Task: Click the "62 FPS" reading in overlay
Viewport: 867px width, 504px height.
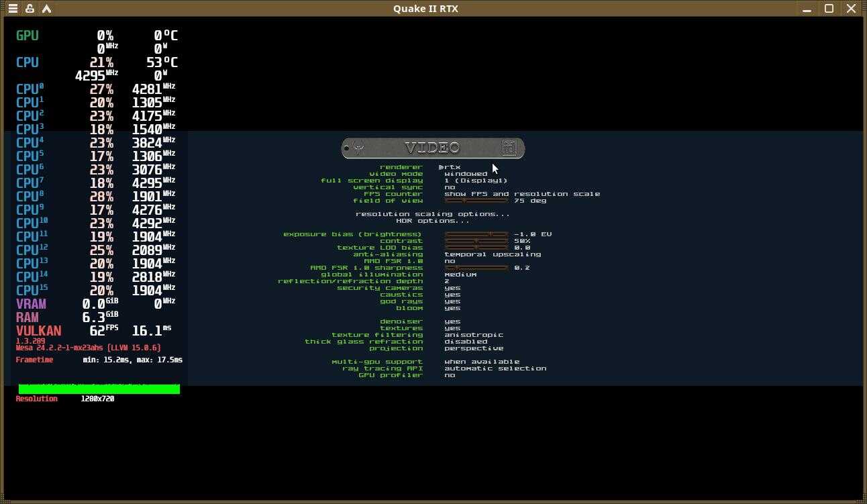Action: [x=104, y=330]
